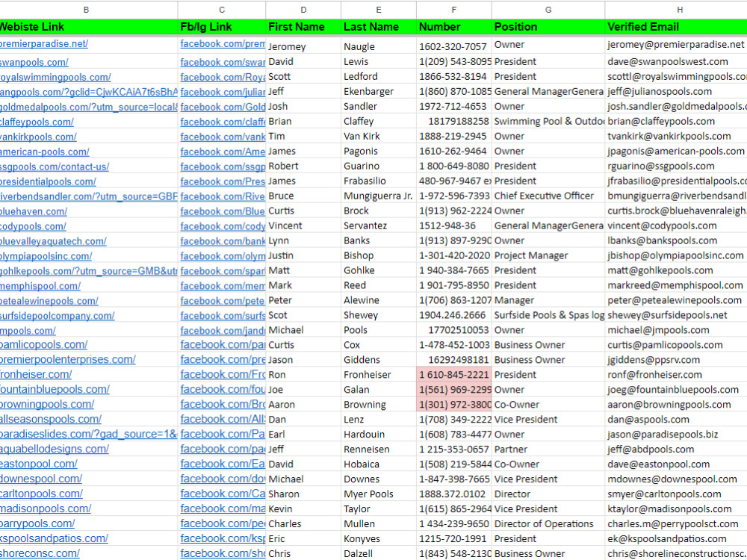Select the last name cell 'Mungiguerra Jr.'
The height and width of the screenshot is (560, 747).
coord(379,196)
